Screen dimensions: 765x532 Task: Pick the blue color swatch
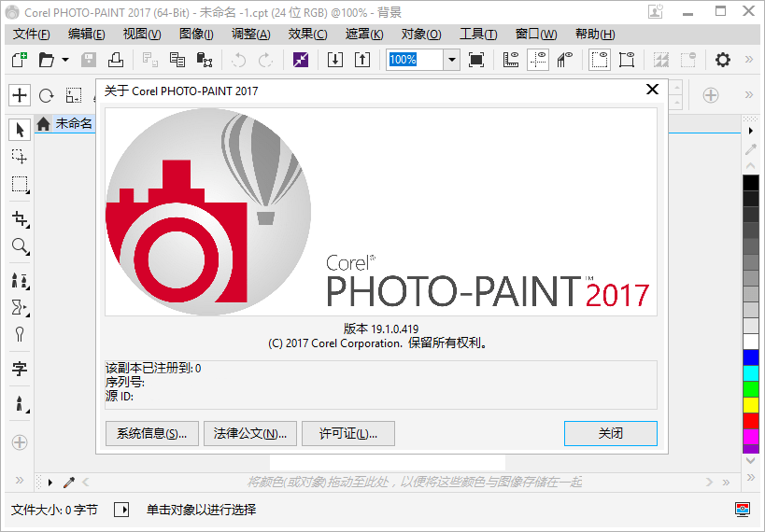751,357
